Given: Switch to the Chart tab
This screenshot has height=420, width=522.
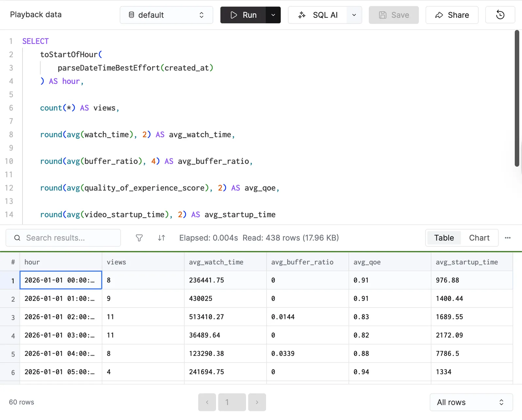Looking at the screenshot, I should click(x=479, y=238).
